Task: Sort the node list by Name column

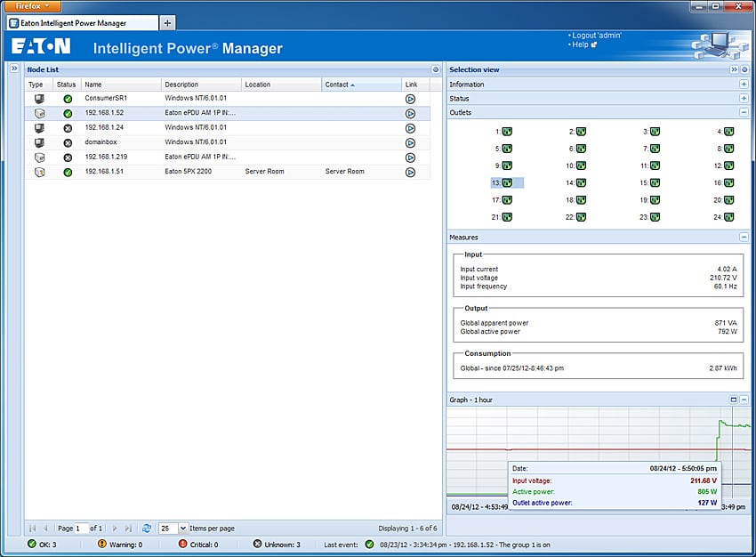Action: click(121, 85)
